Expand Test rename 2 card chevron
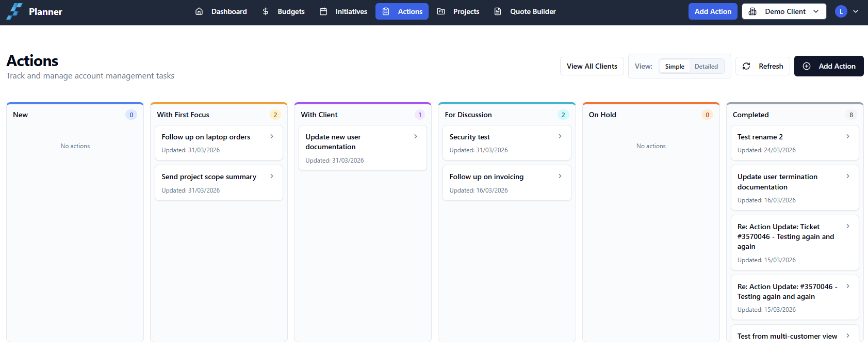 pos(848,136)
